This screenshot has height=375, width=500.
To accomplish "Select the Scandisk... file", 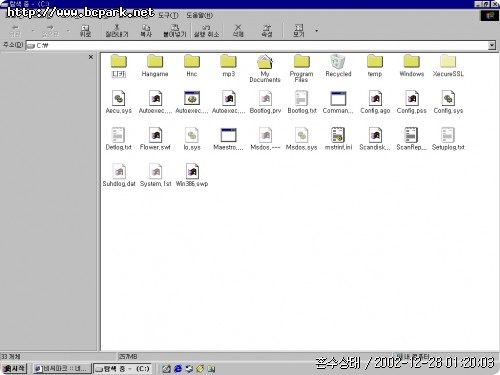I will [375, 139].
